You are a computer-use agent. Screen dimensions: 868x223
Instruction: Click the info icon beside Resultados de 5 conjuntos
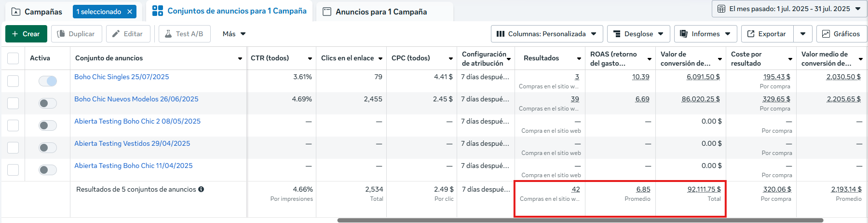201,189
